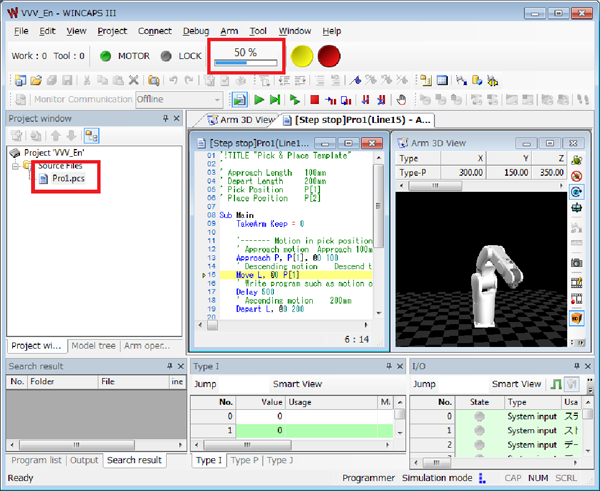Click the Delete X icon in edit toolbar
This screenshot has height=491, width=600.
(133, 80)
